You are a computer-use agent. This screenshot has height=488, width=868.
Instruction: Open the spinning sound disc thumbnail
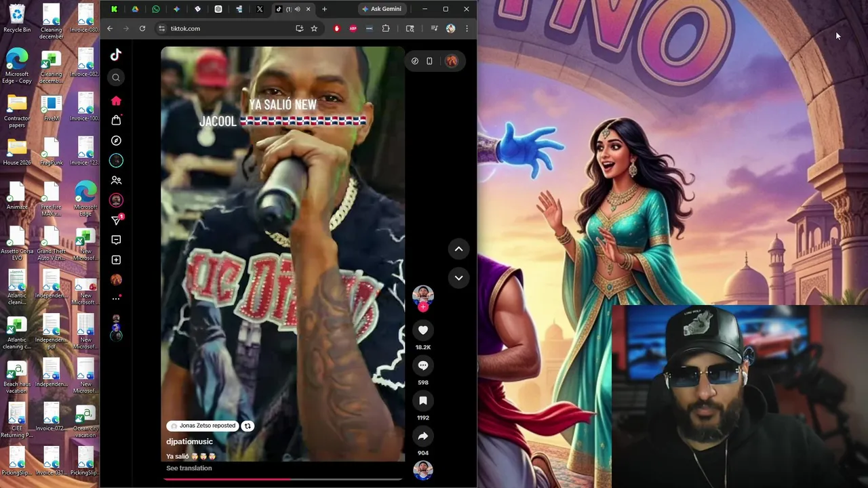click(423, 470)
